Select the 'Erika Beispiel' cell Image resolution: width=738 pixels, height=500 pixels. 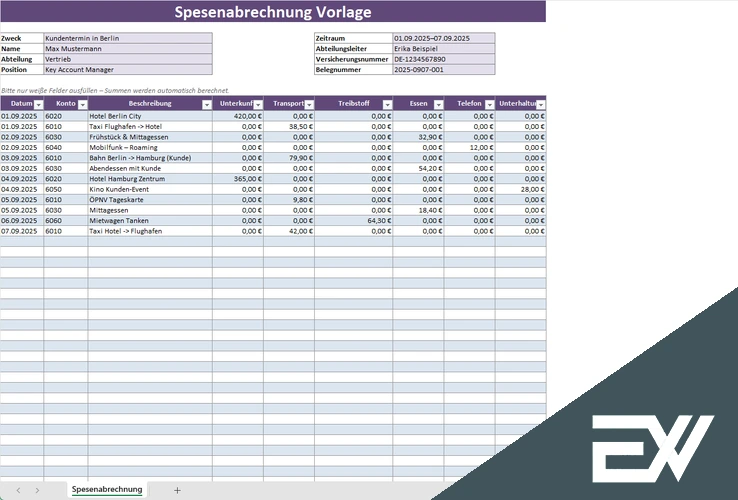click(x=444, y=48)
